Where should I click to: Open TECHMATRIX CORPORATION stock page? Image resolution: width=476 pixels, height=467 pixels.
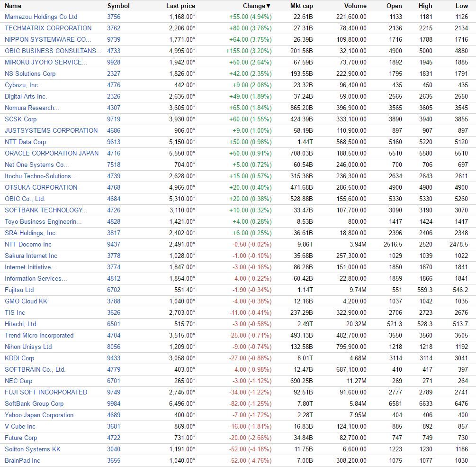click(x=48, y=28)
